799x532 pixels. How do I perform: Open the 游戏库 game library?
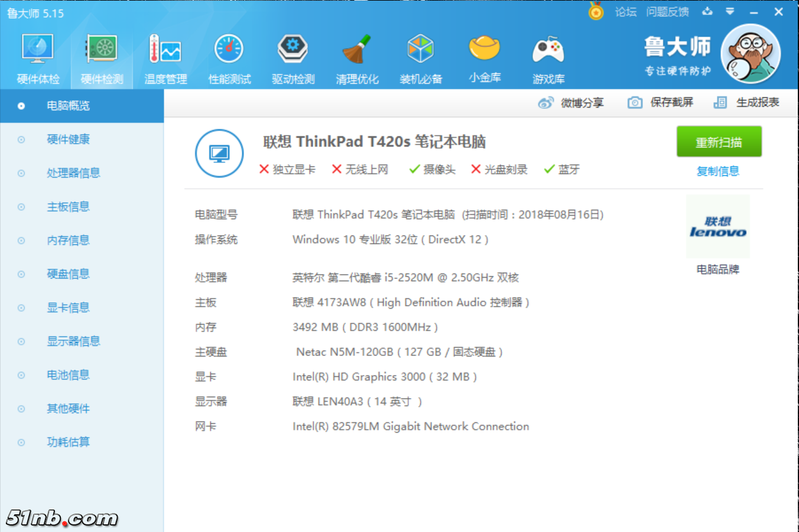click(548, 56)
